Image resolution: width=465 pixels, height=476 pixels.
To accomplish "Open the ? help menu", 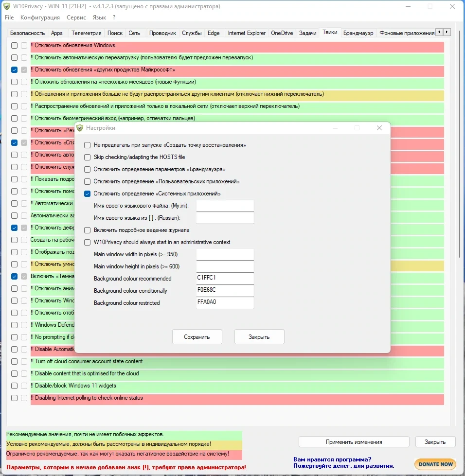I will pos(114,18).
